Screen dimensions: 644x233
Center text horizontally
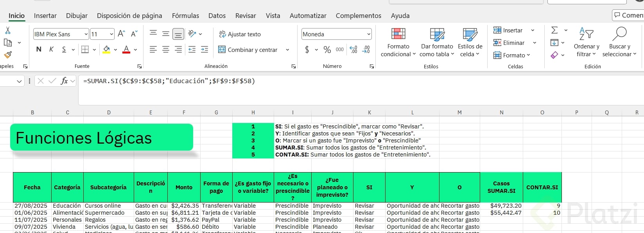pos(166,50)
